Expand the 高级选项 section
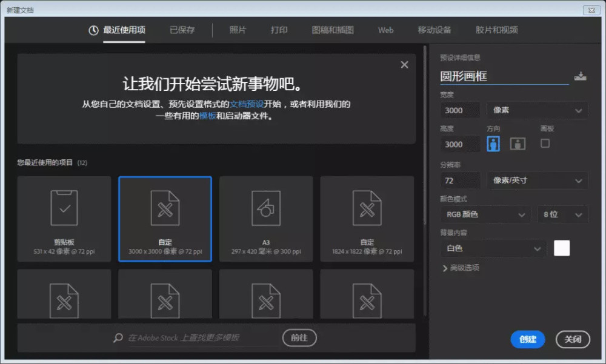 click(x=463, y=268)
